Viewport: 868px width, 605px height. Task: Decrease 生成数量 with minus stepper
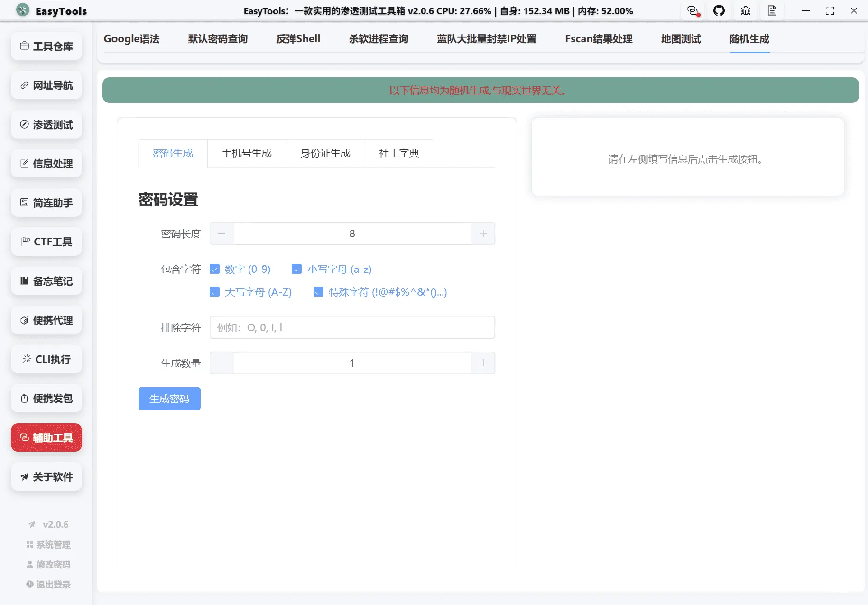pos(221,363)
